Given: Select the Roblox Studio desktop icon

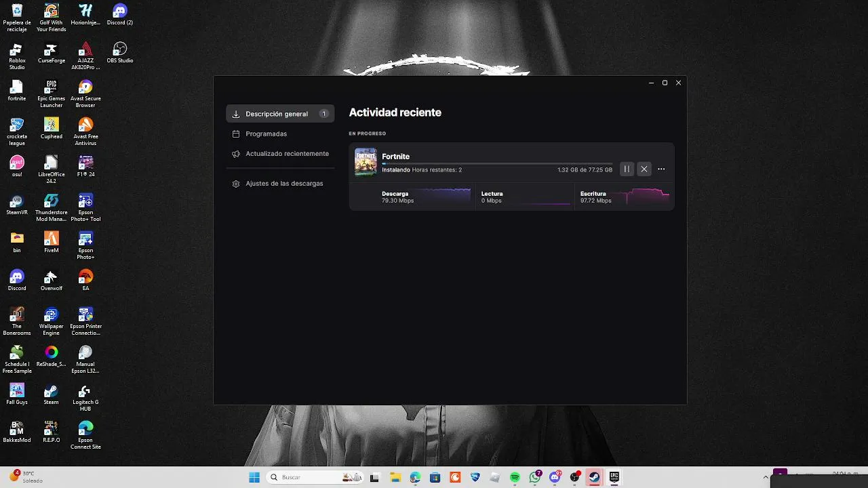Looking at the screenshot, I should 17,56.
